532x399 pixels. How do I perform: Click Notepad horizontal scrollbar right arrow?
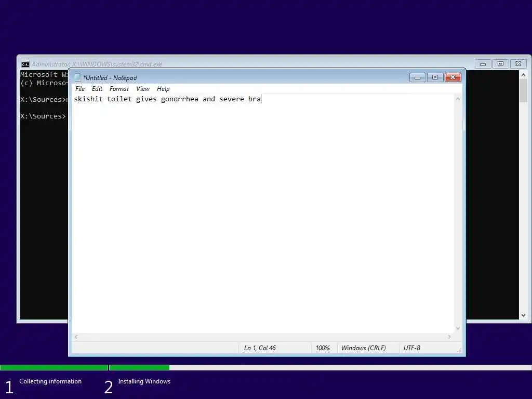(449, 337)
